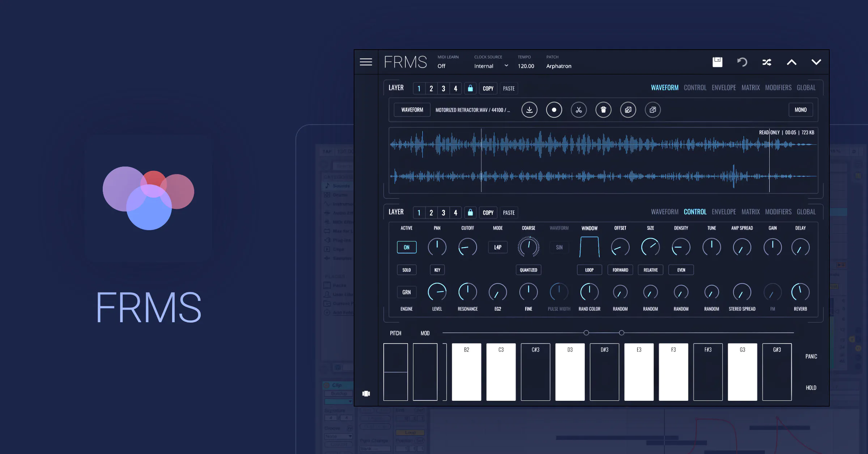The image size is (868, 454).
Task: Open the Arphatron PATCH selector
Action: point(559,66)
